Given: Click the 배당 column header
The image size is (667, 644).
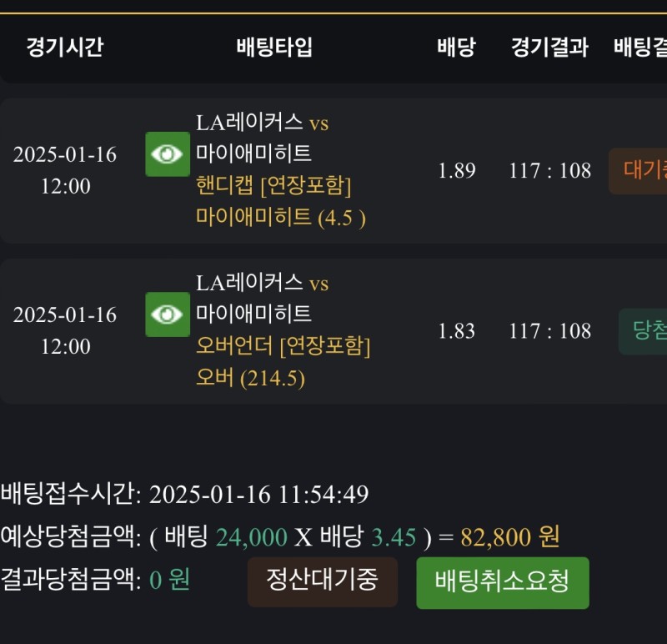Looking at the screenshot, I should (456, 48).
